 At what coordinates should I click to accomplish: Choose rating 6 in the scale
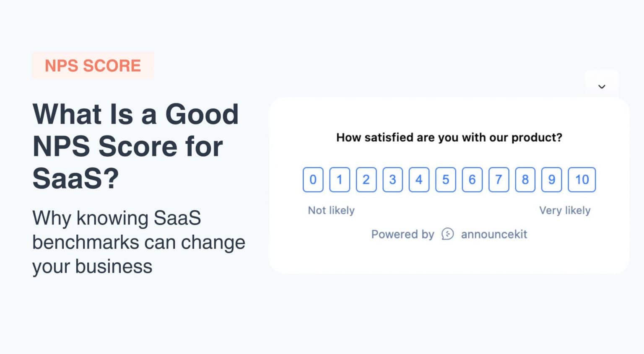click(472, 179)
